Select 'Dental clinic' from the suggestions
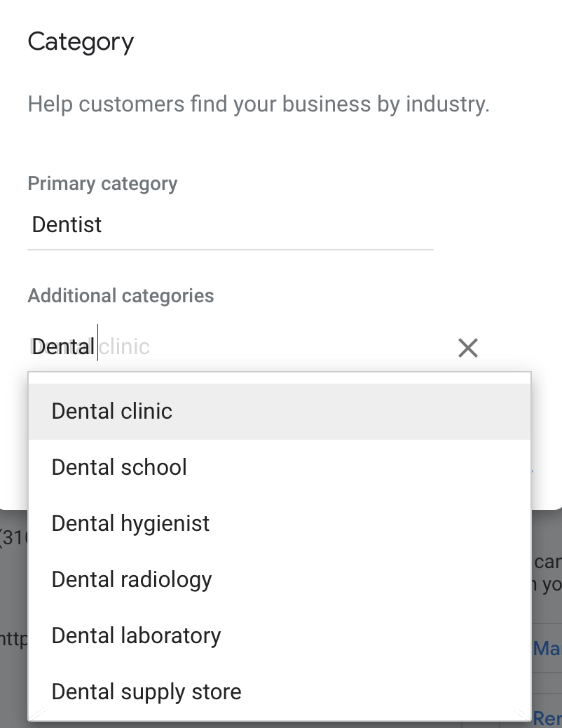This screenshot has width=562, height=728. coord(111,410)
